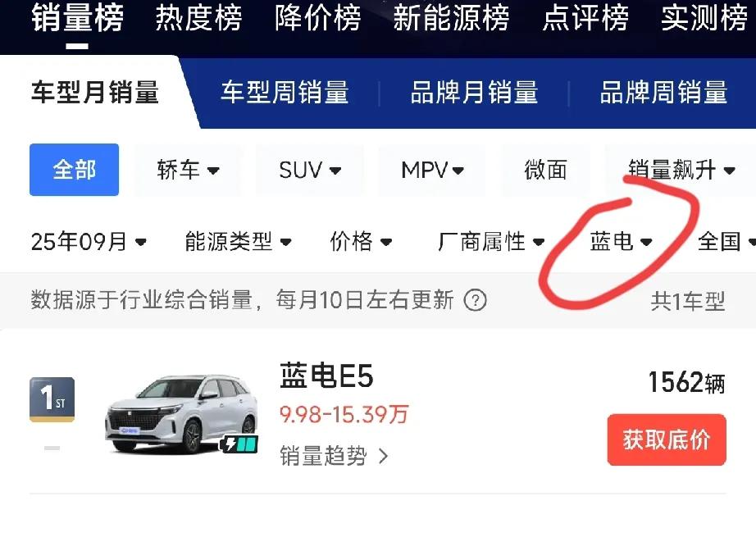Click the new energy battery icon
756x551 pixels.
click(239, 444)
